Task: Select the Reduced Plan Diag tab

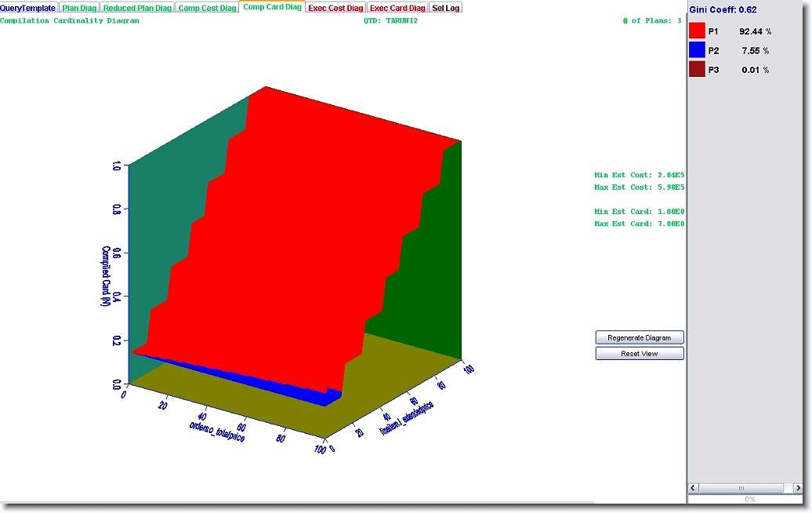Action: click(x=137, y=8)
